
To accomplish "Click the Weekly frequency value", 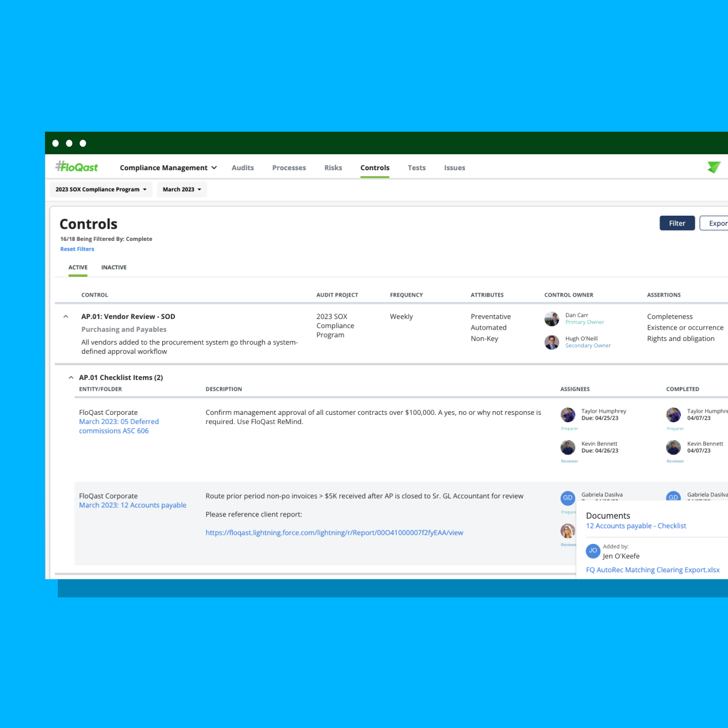I will pyautogui.click(x=401, y=316).
